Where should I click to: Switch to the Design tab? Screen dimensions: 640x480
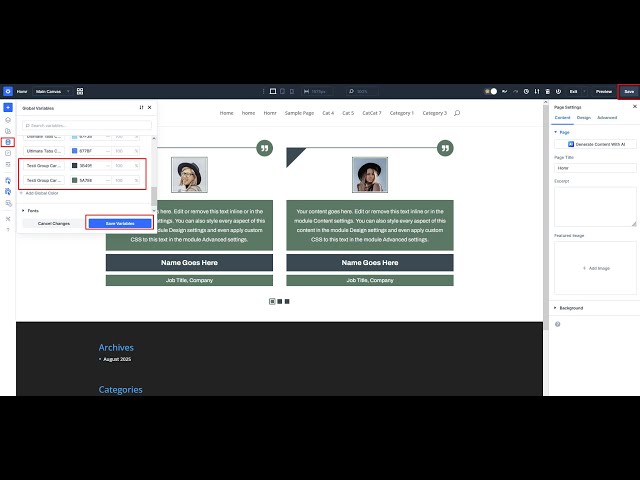click(x=584, y=118)
